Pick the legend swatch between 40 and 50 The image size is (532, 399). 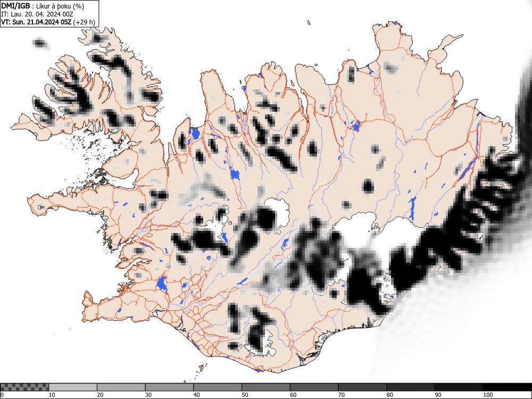218,387
